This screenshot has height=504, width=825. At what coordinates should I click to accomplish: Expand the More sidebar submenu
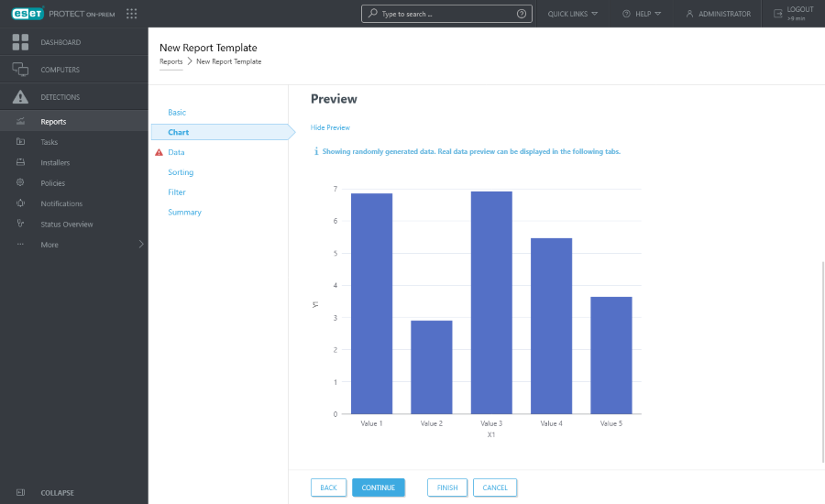click(x=140, y=245)
